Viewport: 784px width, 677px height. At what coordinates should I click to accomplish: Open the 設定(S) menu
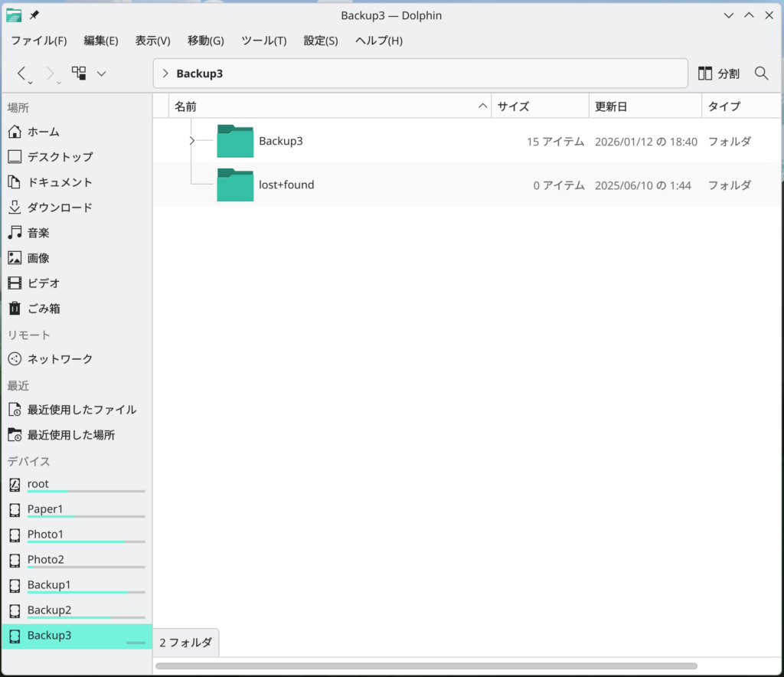click(320, 41)
